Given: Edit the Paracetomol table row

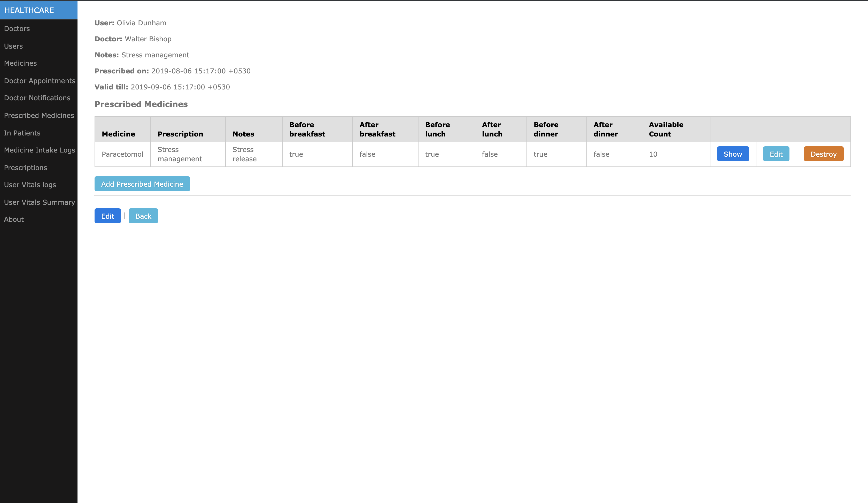Looking at the screenshot, I should click(776, 154).
